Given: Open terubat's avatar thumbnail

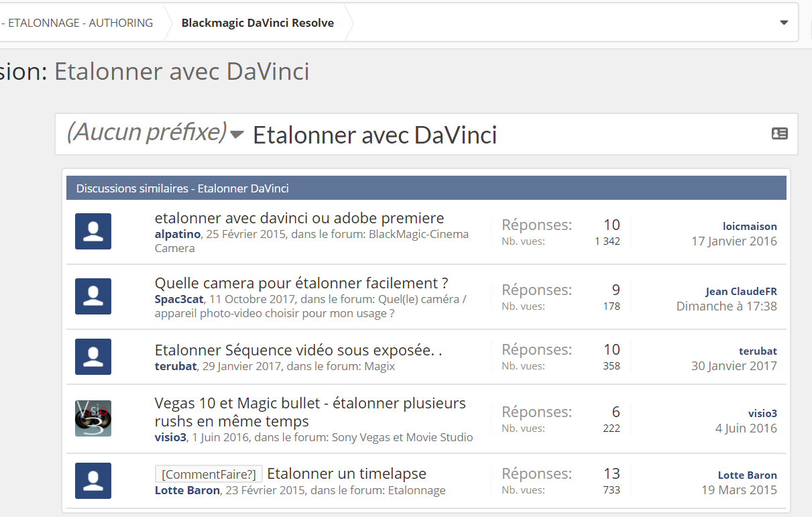Looking at the screenshot, I should click(x=93, y=357).
